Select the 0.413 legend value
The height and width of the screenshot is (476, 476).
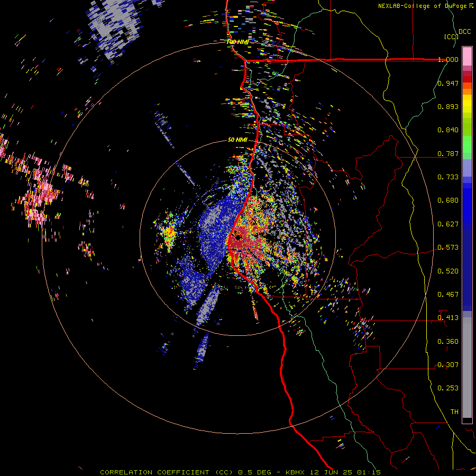point(448,318)
